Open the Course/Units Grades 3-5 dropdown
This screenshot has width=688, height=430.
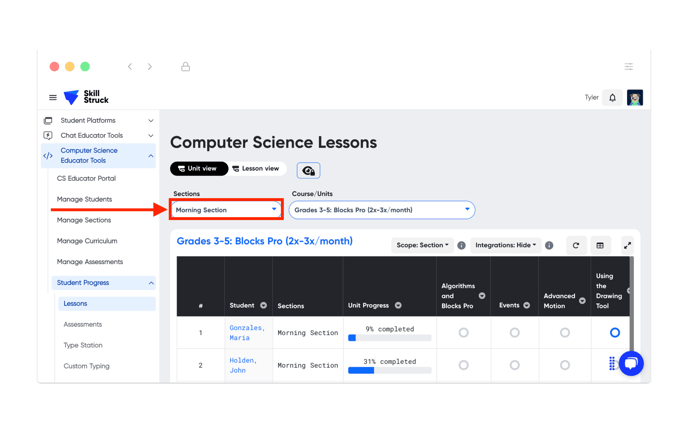(x=382, y=210)
